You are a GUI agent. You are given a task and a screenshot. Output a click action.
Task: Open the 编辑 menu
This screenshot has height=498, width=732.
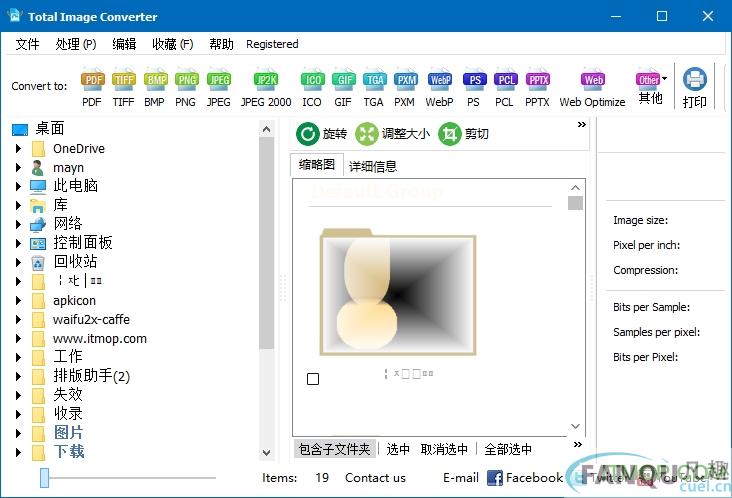(x=124, y=44)
